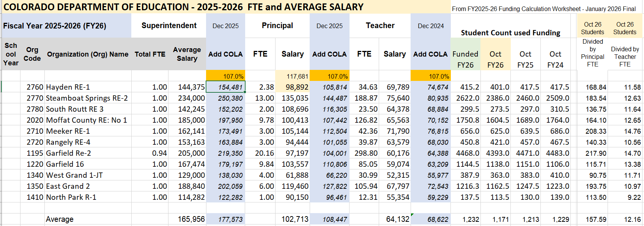Select the Steamboat Springs RE-2 name cell
Image resolution: width=644 pixels, height=226 pixels.
click(88, 98)
